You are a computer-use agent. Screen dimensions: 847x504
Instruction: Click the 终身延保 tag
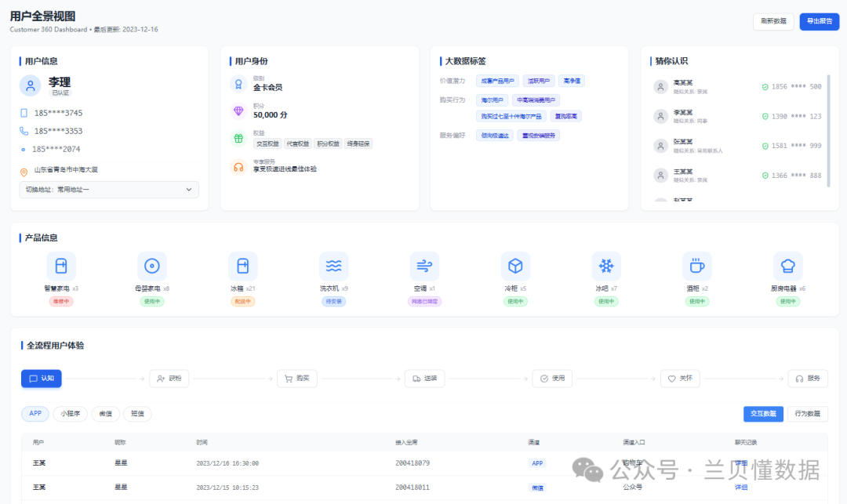[x=358, y=143]
